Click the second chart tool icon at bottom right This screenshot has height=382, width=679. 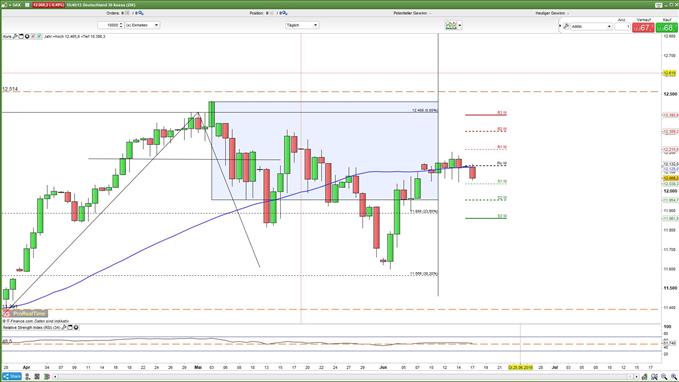654,377
